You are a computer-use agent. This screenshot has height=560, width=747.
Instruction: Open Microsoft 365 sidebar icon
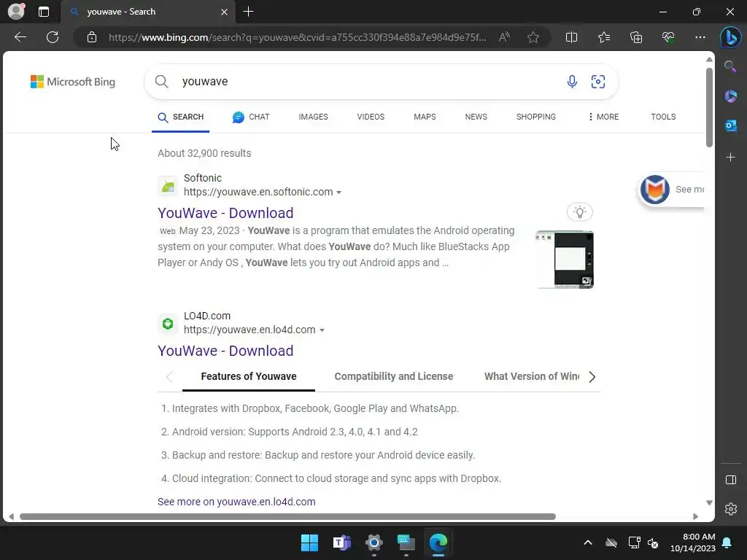pos(730,96)
